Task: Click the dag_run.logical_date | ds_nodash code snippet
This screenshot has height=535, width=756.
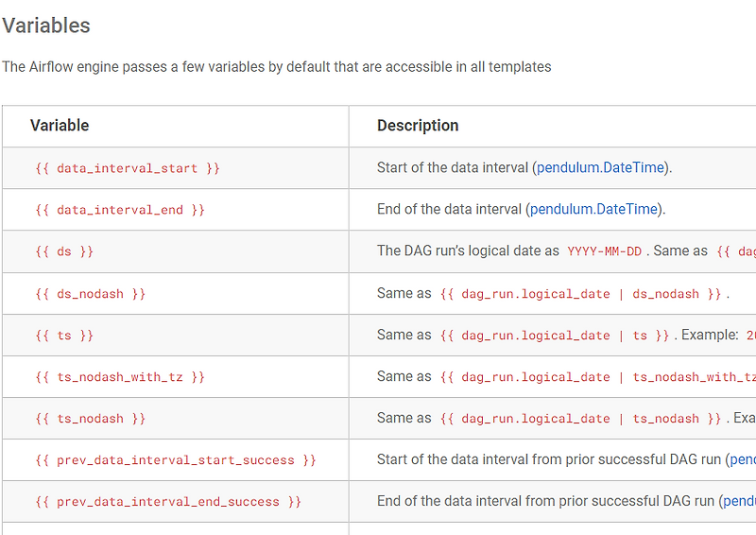Action: 581,294
